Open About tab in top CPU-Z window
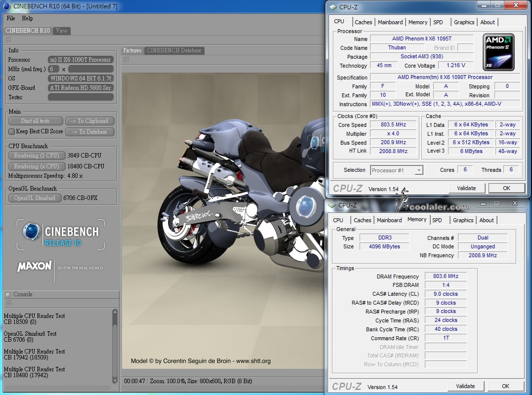This screenshot has height=395, width=532. click(x=488, y=22)
